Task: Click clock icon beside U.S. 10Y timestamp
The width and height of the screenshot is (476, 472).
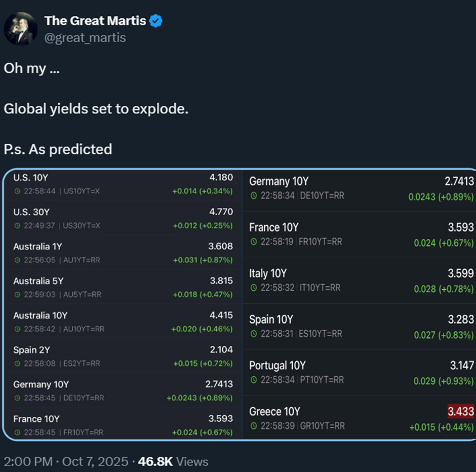Action: click(x=17, y=191)
